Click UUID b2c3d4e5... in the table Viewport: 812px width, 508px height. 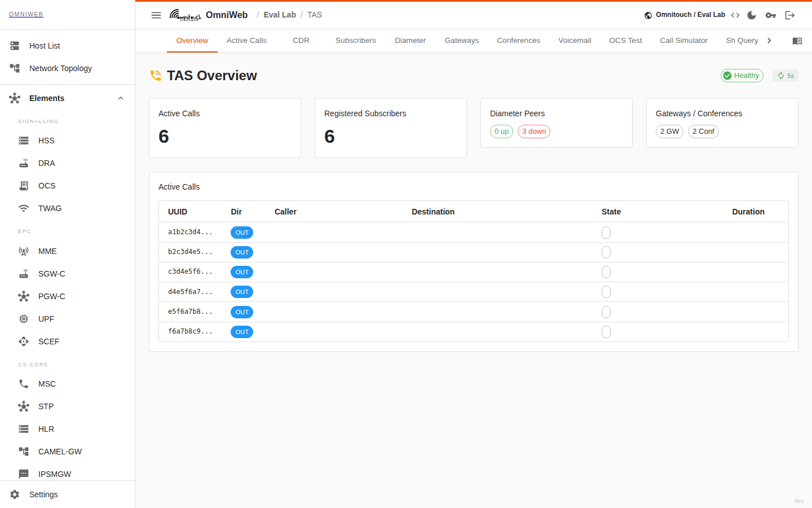point(191,252)
